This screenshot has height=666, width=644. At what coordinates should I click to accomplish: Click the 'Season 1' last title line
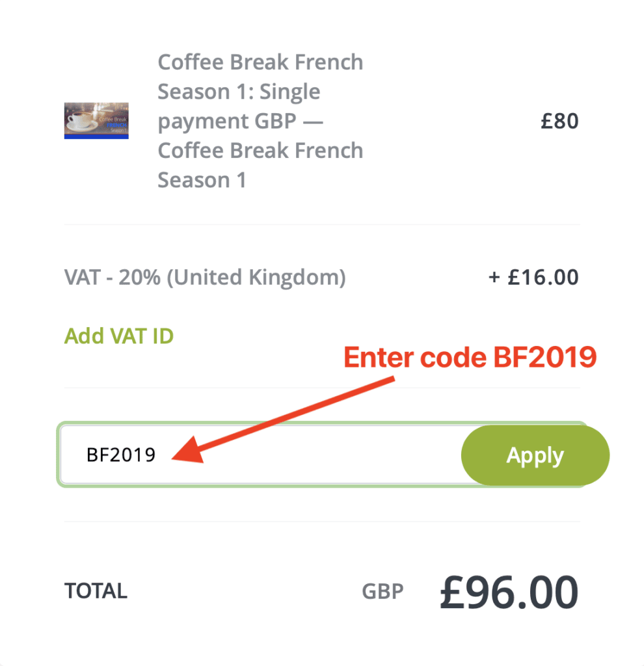pyautogui.click(x=202, y=180)
